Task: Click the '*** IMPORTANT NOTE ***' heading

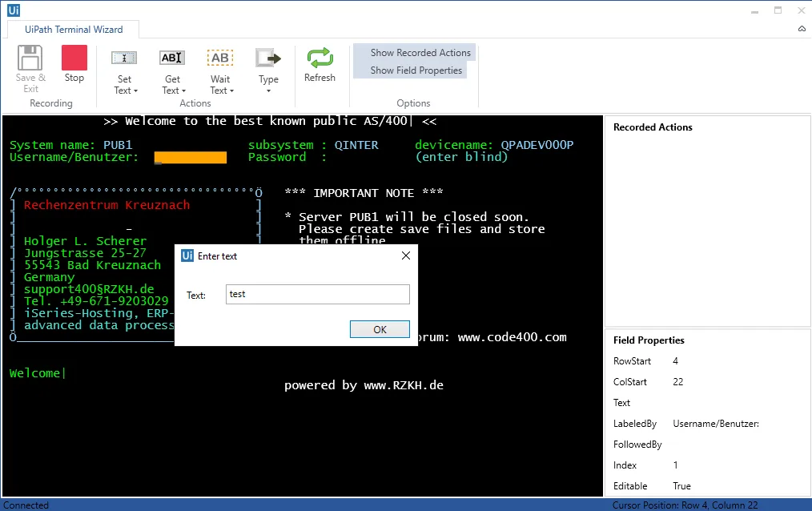Action: tap(364, 193)
